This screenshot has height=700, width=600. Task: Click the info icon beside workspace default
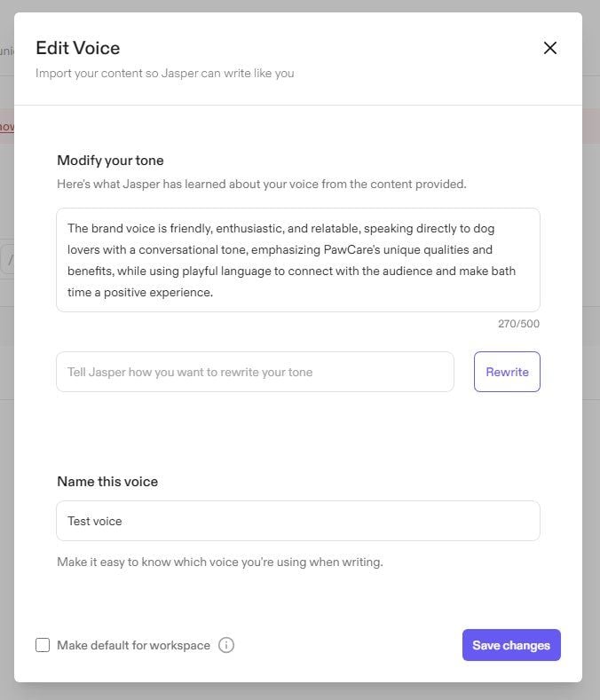point(226,645)
